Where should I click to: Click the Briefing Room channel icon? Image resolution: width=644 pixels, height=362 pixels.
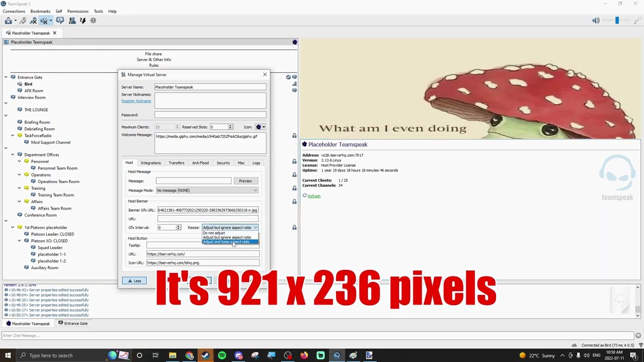20,122
